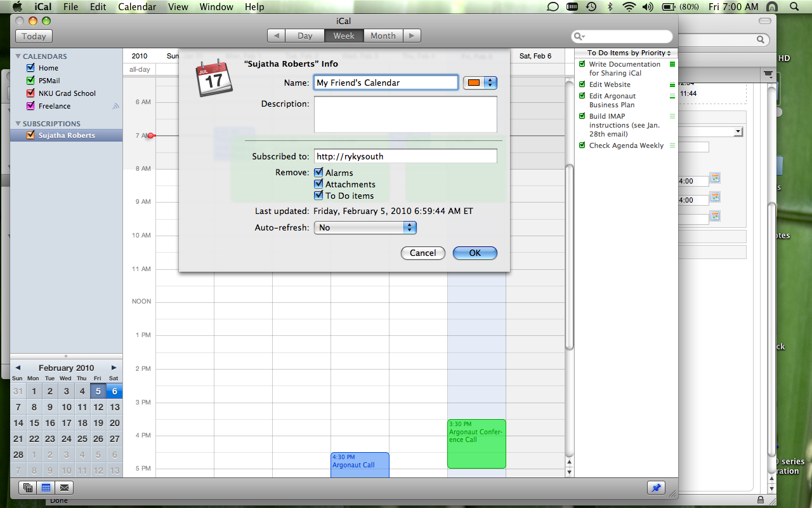The image size is (812, 508).
Task: Uncheck the NKU Grad School checkbox
Action: click(30, 93)
